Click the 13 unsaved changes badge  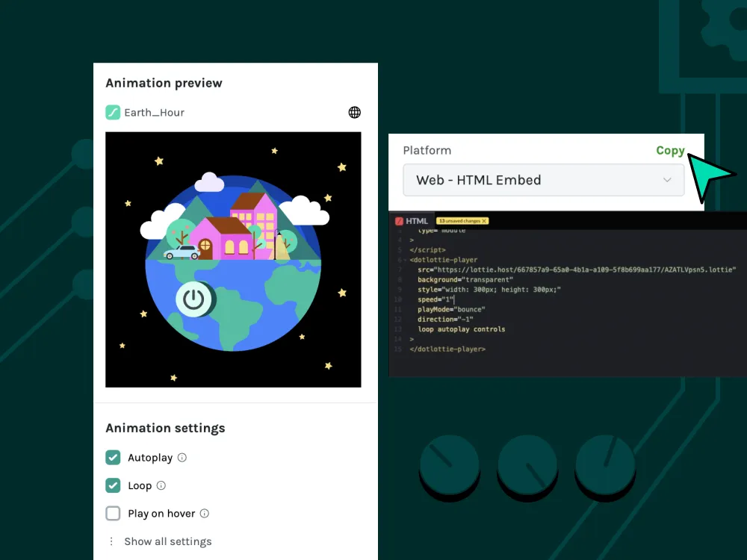pyautogui.click(x=462, y=221)
